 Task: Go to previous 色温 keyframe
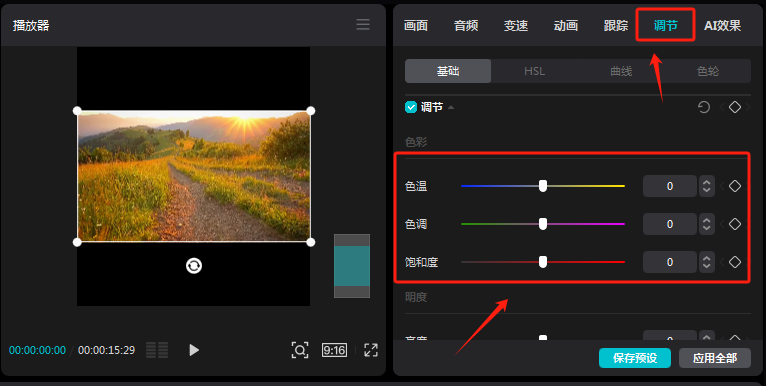722,186
